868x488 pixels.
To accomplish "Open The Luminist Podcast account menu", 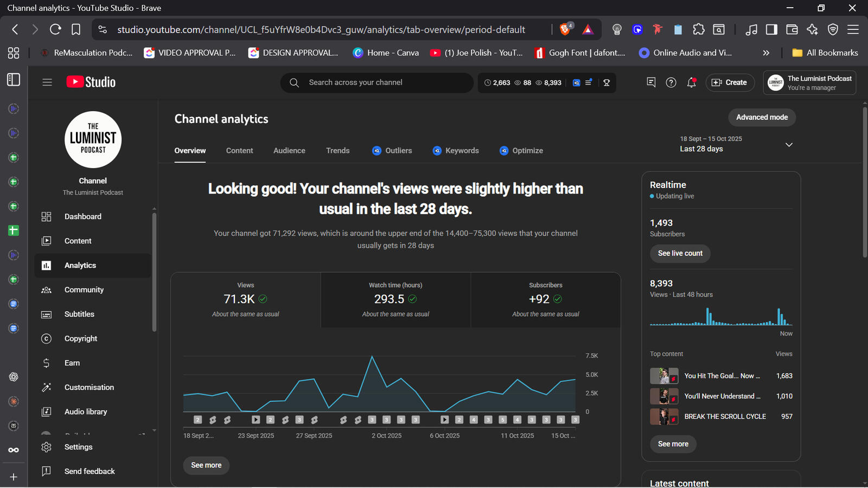I will click(809, 82).
